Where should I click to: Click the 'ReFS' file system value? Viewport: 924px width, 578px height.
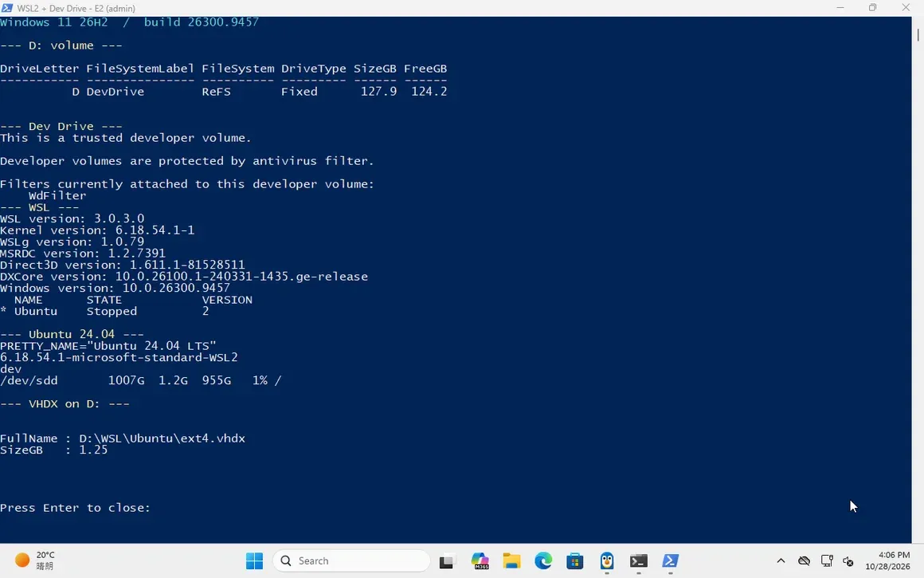tap(217, 92)
